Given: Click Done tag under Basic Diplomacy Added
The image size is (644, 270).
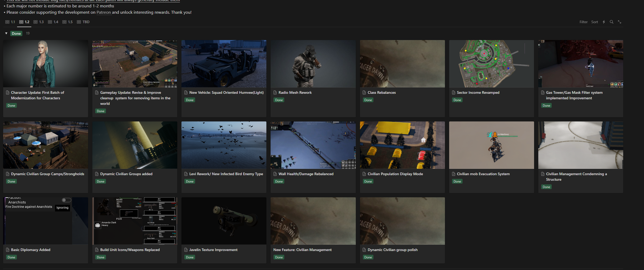Looking at the screenshot, I should [x=11, y=257].
